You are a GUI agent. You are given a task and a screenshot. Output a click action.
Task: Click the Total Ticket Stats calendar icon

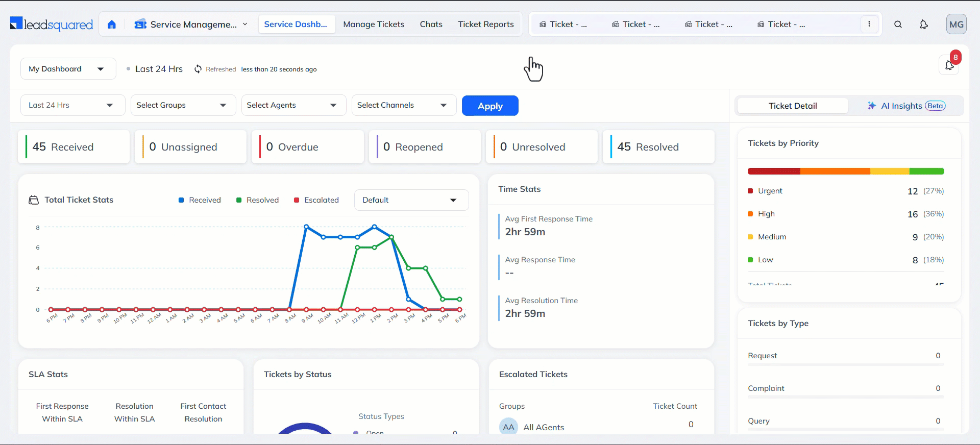(x=34, y=200)
